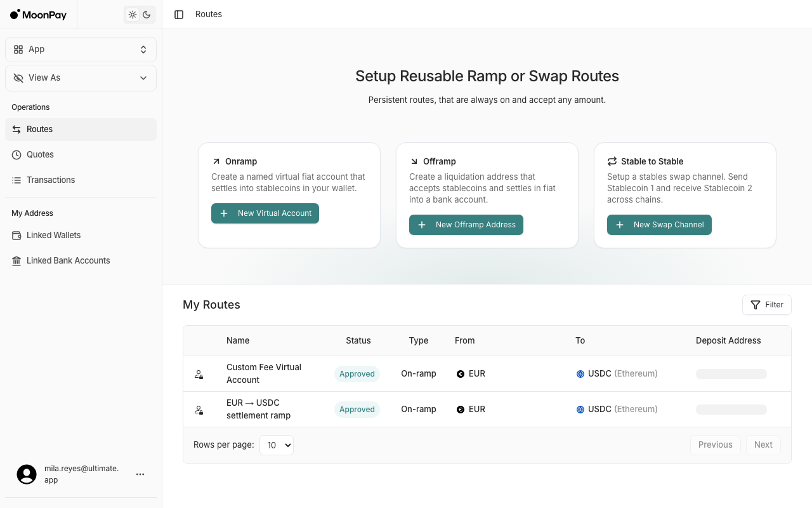The image size is (812, 508).
Task: Open Routes in the sidebar
Action: coord(81,130)
